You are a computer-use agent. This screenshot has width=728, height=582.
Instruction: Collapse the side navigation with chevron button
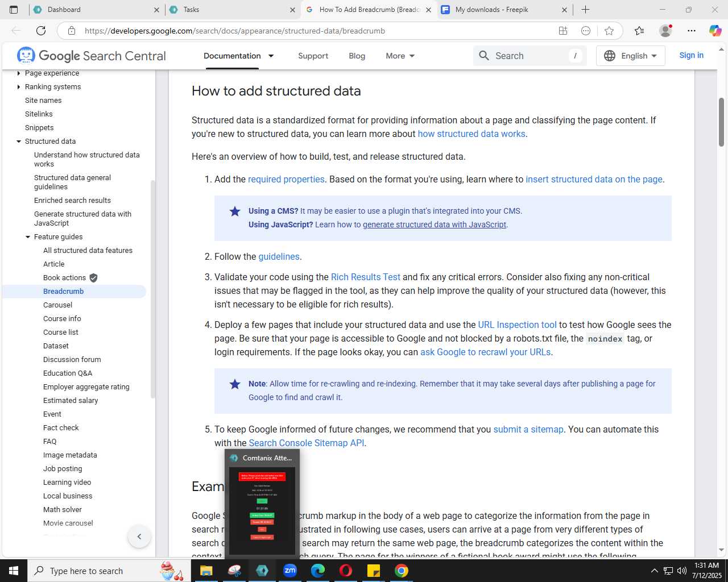point(139,537)
